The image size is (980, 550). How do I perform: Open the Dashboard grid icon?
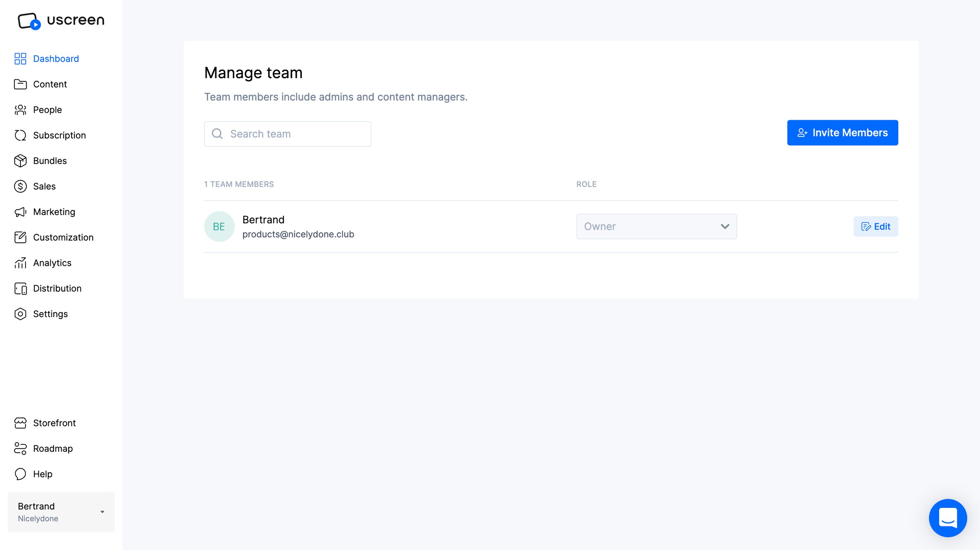click(x=20, y=59)
